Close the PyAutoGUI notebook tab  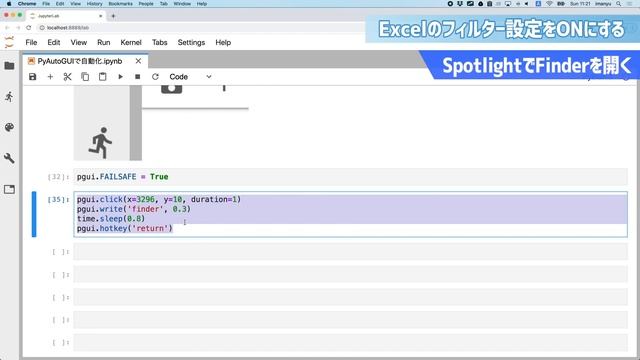(x=138, y=61)
